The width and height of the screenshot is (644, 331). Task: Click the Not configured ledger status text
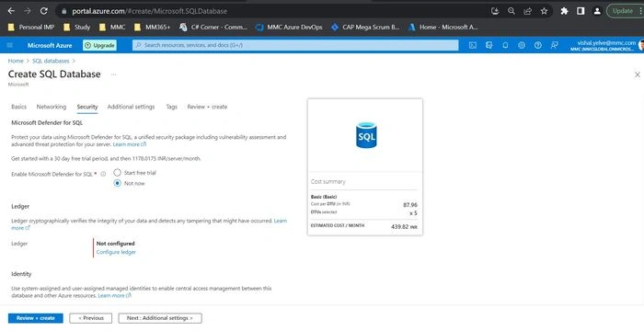point(115,244)
